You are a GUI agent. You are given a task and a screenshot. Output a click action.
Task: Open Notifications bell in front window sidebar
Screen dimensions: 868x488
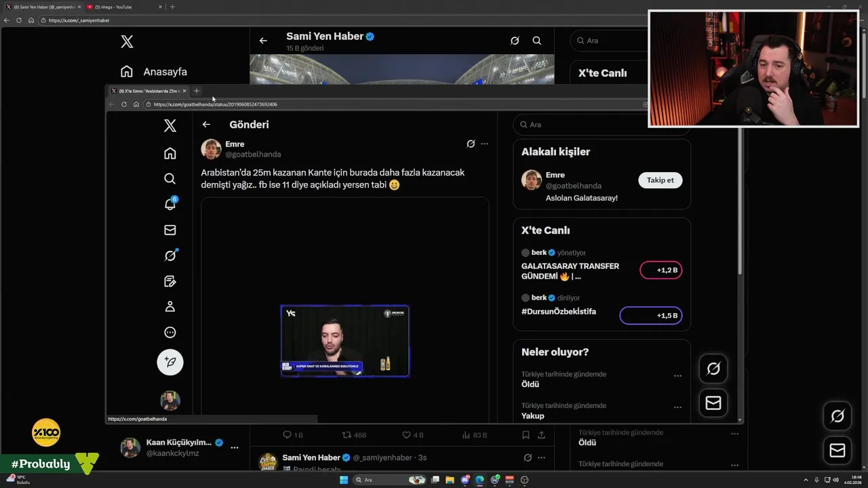pos(170,204)
